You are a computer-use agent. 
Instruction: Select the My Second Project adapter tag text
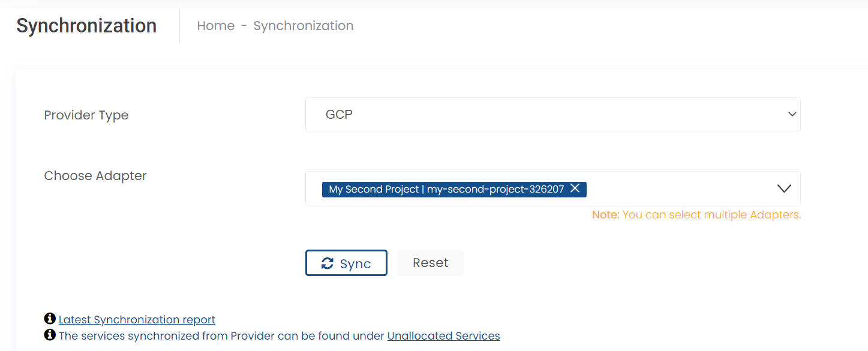446,189
